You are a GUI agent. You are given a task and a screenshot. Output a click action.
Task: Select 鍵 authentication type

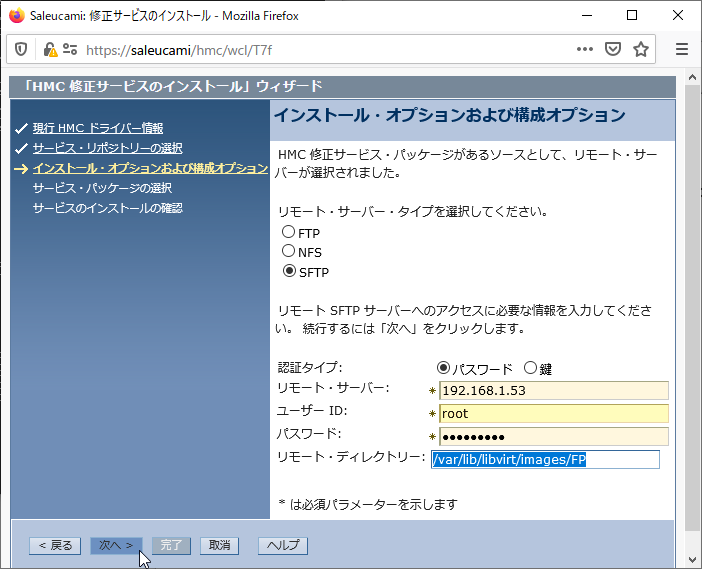tap(530, 368)
